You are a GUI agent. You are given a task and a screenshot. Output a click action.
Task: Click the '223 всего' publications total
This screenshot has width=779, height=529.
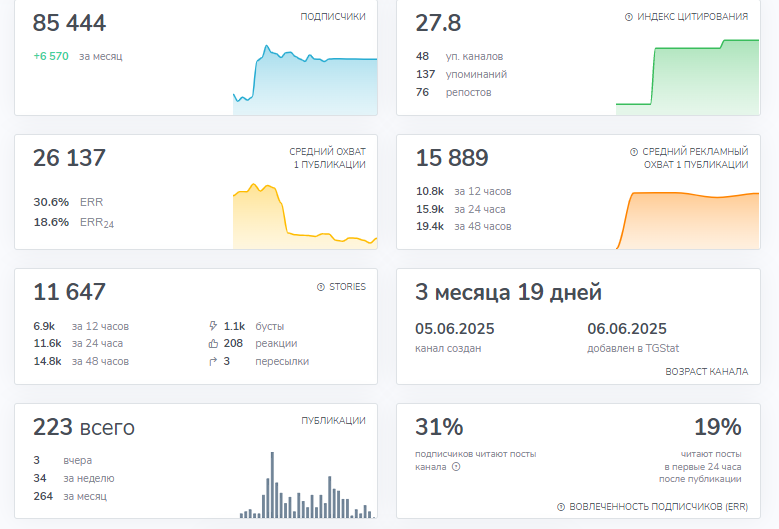pos(84,427)
